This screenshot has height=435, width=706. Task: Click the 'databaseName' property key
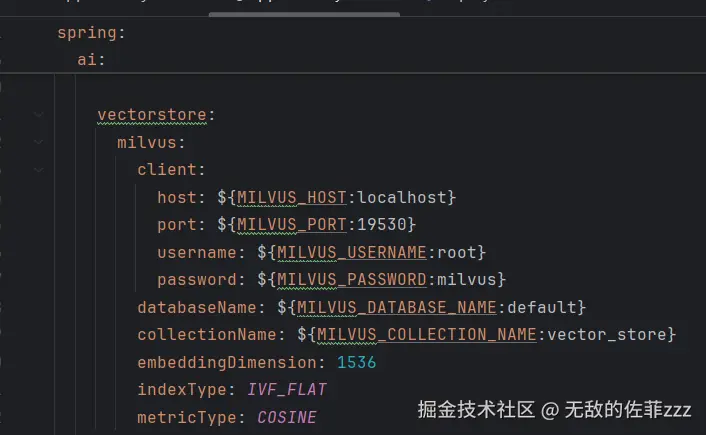[x=197, y=308]
